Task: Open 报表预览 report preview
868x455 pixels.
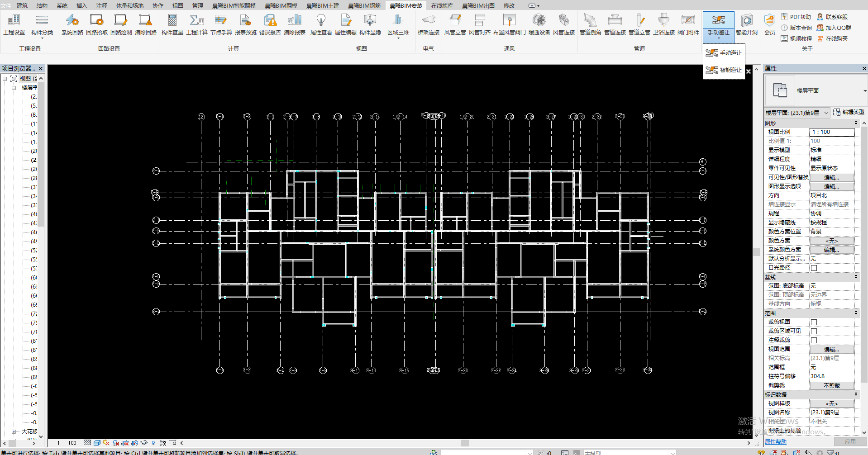Action: point(246,25)
